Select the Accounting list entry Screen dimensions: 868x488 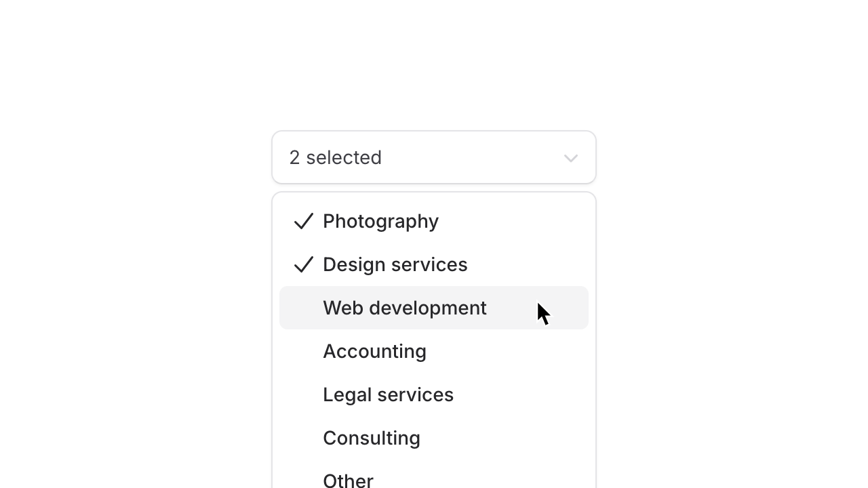point(374,351)
